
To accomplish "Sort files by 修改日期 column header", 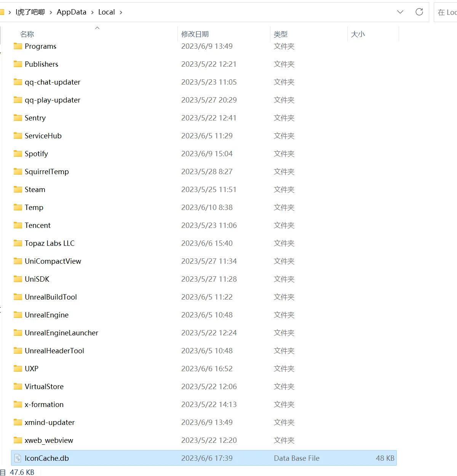I will click(x=195, y=34).
